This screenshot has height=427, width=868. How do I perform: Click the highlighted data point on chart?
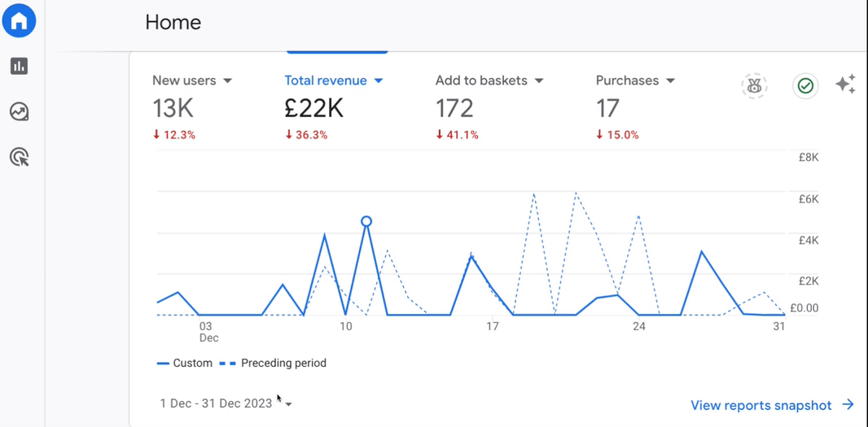tap(366, 221)
